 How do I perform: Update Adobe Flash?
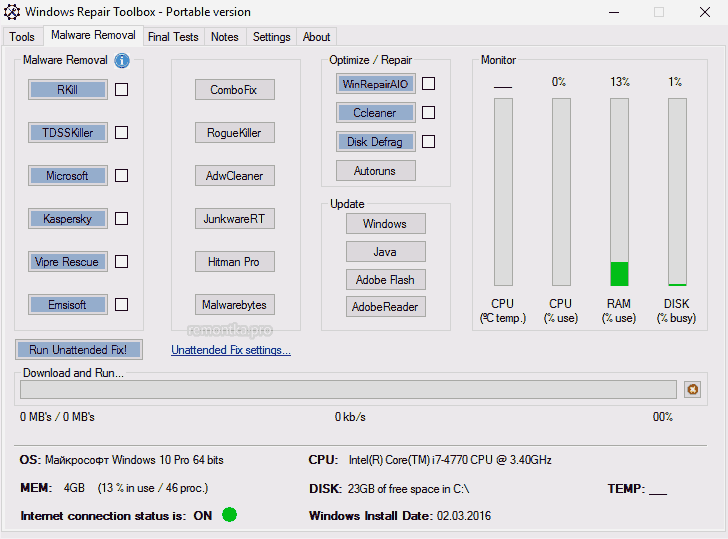pyautogui.click(x=385, y=279)
